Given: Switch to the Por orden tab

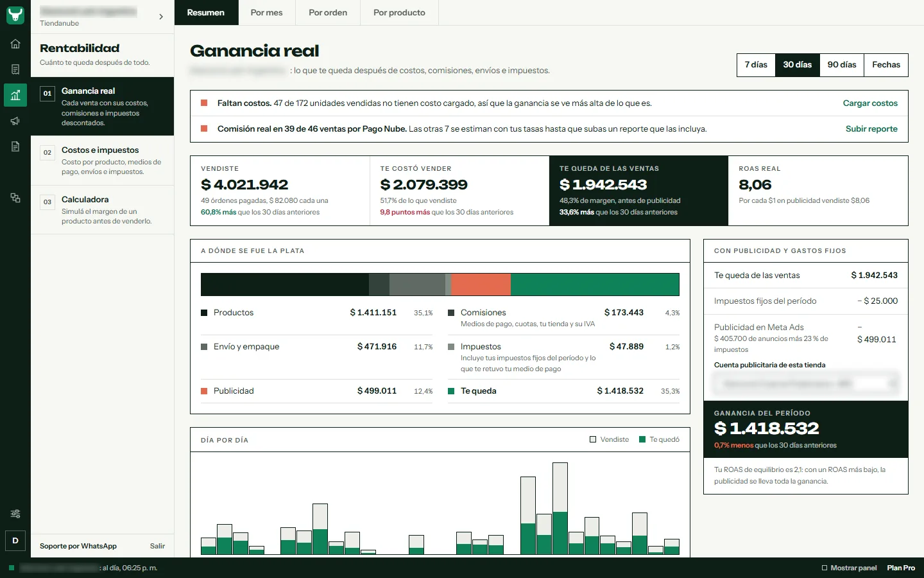Looking at the screenshot, I should tap(328, 13).
